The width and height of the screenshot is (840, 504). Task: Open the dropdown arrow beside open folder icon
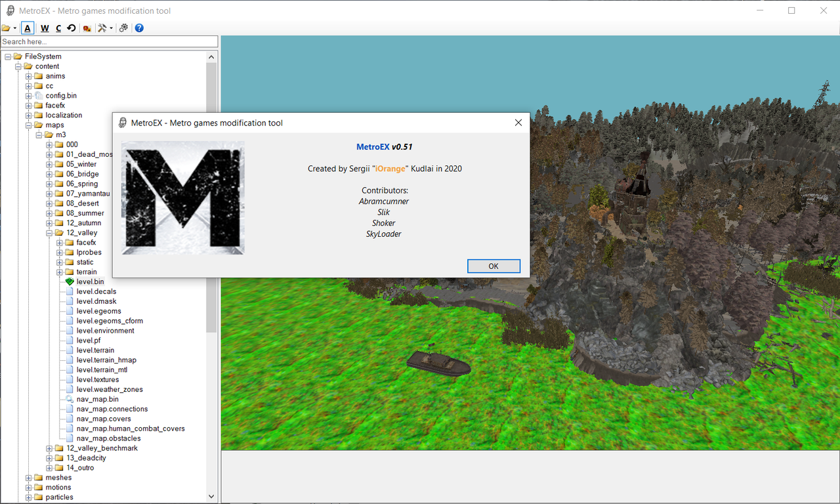[15, 28]
